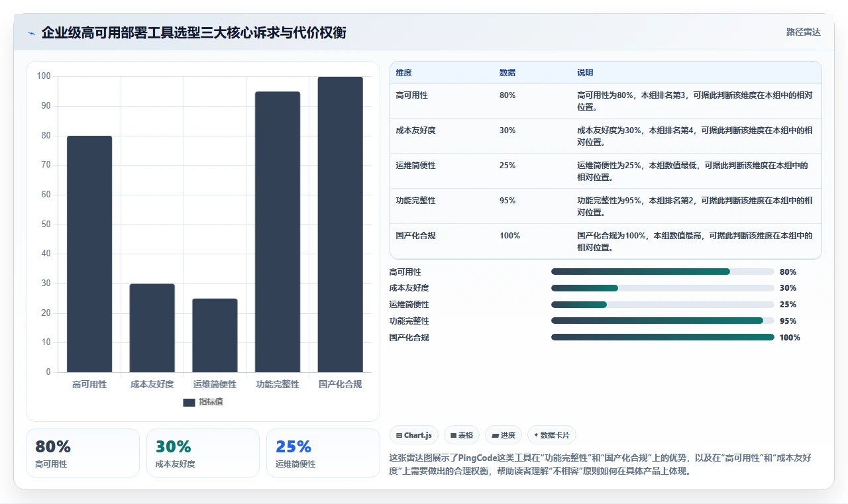Click the 功能完整性 bar in chart
Image resolution: width=848 pixels, height=504 pixels.
(x=278, y=232)
